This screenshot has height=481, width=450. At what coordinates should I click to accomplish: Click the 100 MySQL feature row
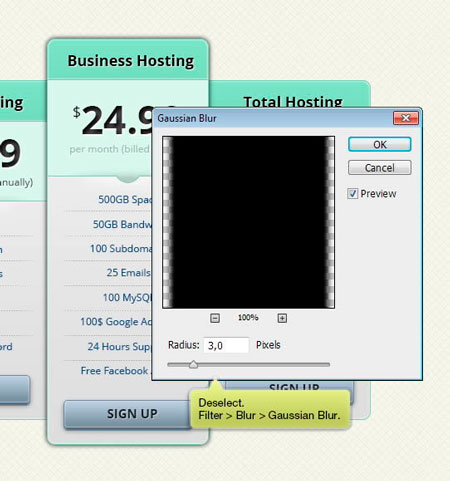coord(127,297)
